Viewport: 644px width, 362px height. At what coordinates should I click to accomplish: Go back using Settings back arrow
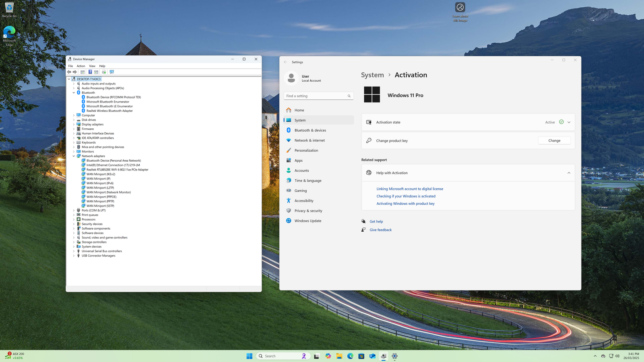tap(285, 62)
